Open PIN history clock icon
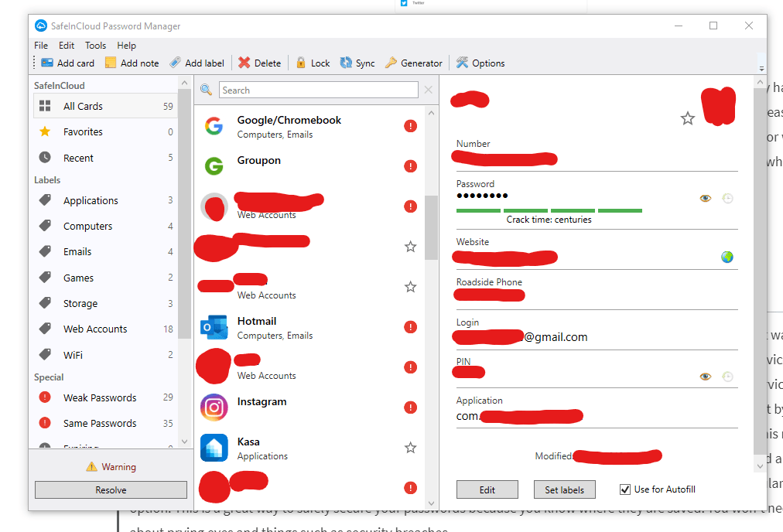This screenshot has height=532, width=783. pyautogui.click(x=727, y=377)
